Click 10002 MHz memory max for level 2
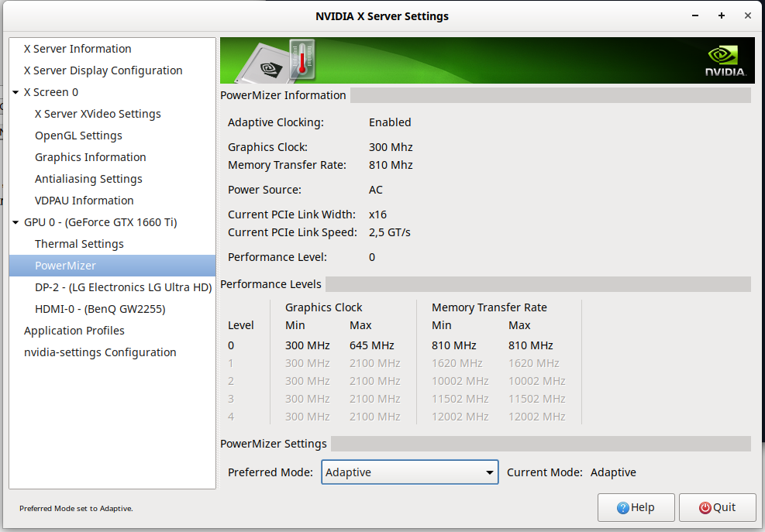The width and height of the screenshot is (765, 532). coord(536,381)
